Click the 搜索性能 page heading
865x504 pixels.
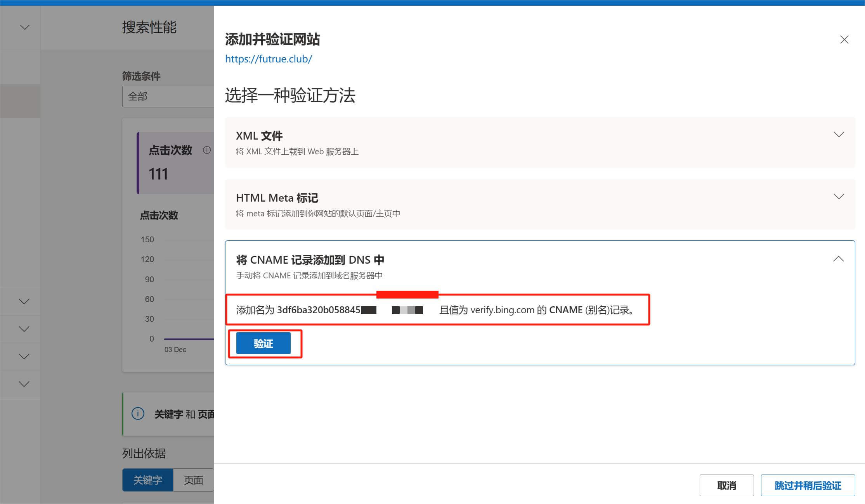(x=149, y=28)
